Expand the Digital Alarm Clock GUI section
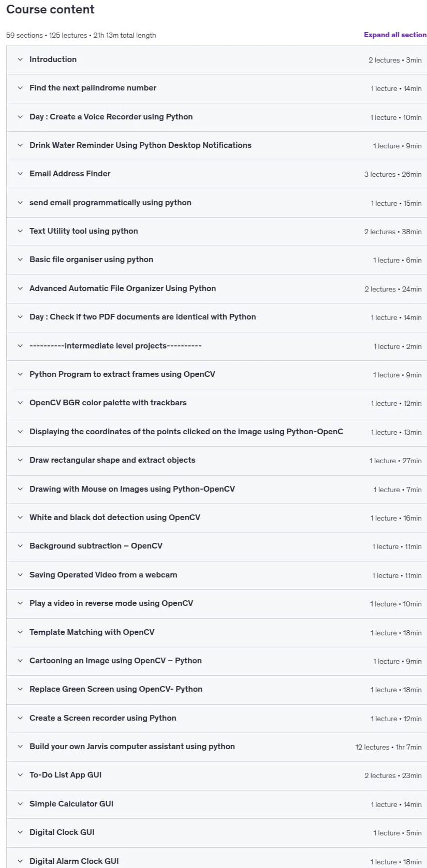 [x=216, y=858]
